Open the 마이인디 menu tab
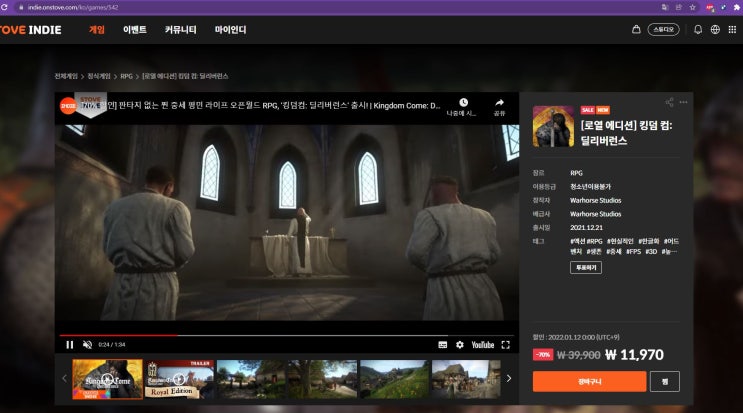This screenshot has width=743, height=413. tap(230, 29)
